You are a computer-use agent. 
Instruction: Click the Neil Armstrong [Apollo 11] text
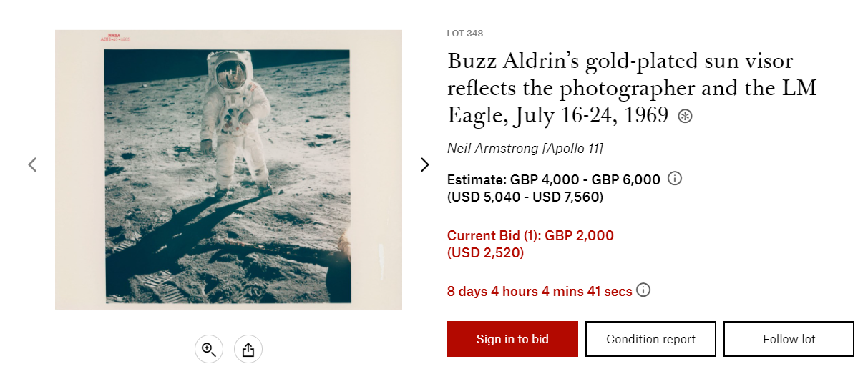pyautogui.click(x=525, y=149)
